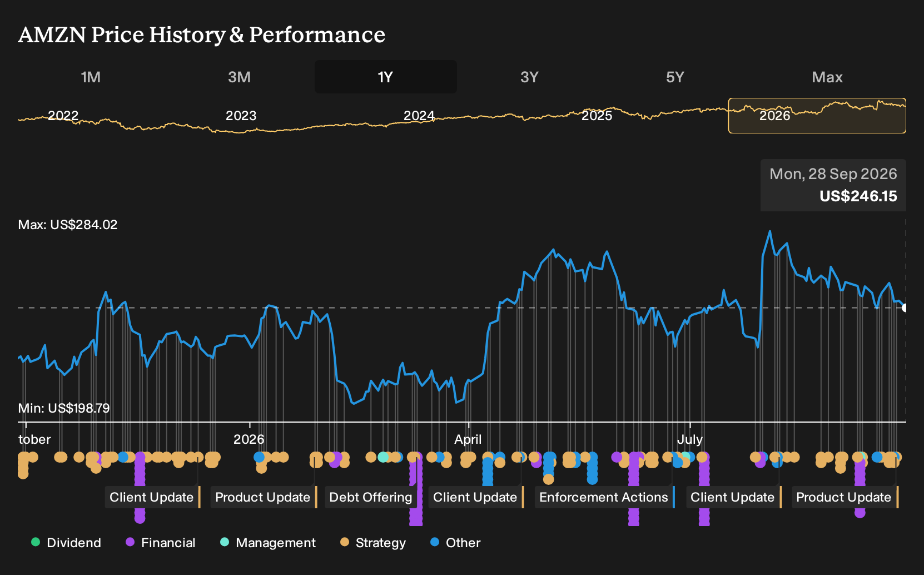The width and height of the screenshot is (924, 575).
Task: Show the Max time range
Action: (x=827, y=77)
